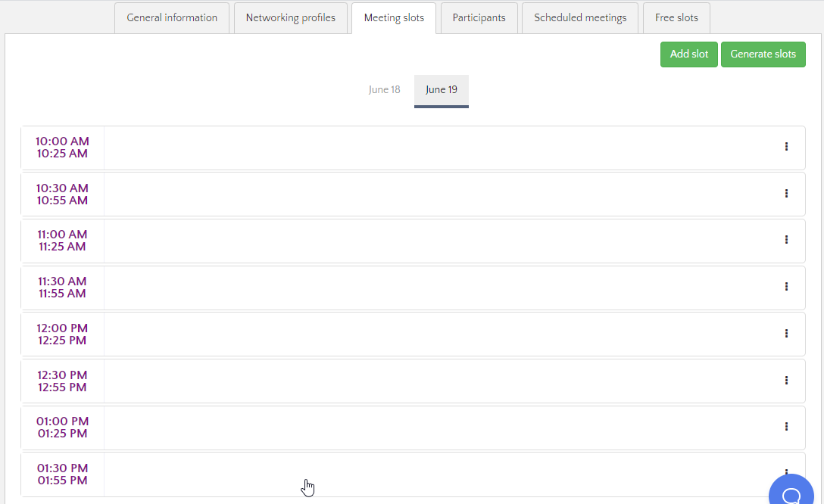
Task: Open kebab menu for 12:30 PM slot
Action: coord(786,381)
